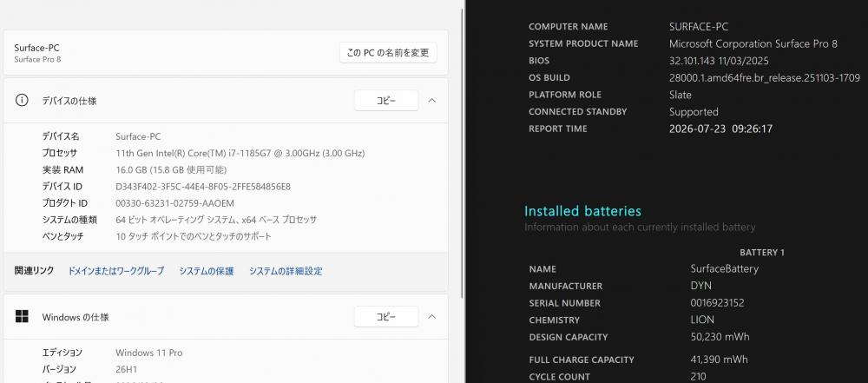Select the BIOS value 32.101.143
The height and width of the screenshot is (383, 868).
pos(719,61)
